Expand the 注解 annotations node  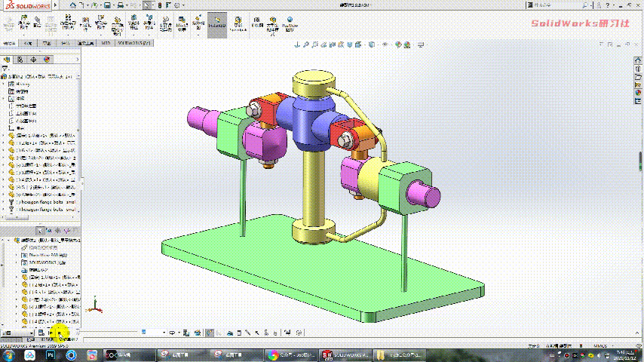[x=4, y=99]
